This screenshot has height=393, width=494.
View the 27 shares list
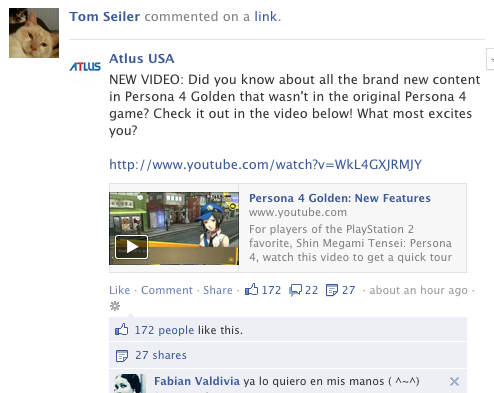pyautogui.click(x=161, y=355)
